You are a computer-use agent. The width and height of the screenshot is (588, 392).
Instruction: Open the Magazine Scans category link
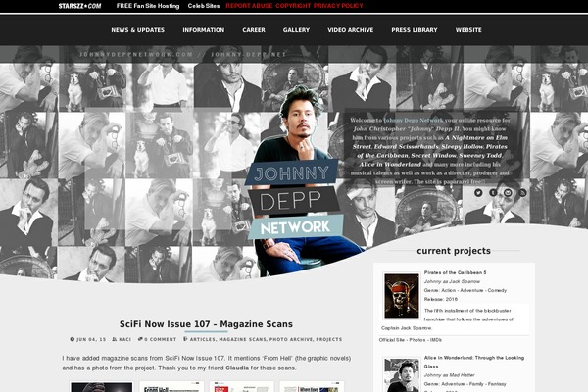(x=243, y=339)
